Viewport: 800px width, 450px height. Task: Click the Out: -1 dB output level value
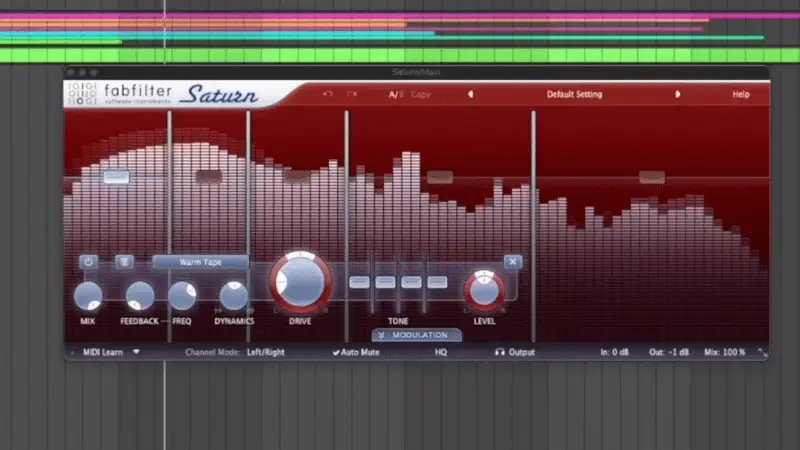(x=669, y=352)
